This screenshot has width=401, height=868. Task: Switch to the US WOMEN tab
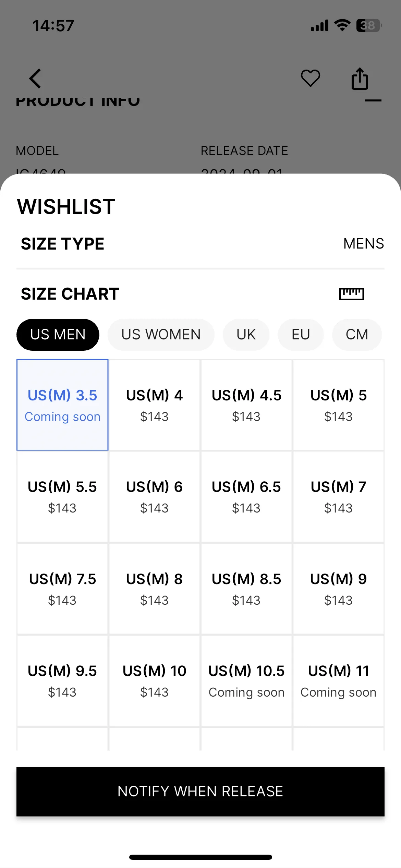tap(161, 335)
